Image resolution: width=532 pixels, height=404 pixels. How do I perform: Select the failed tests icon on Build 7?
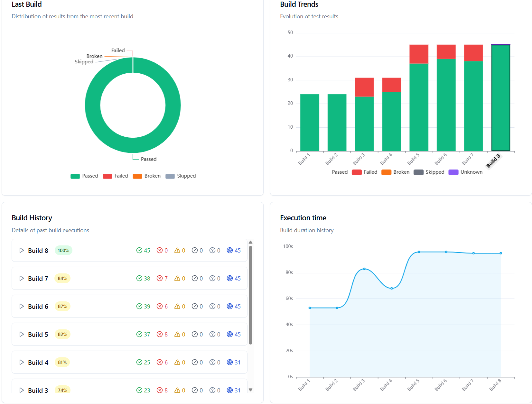tap(160, 278)
